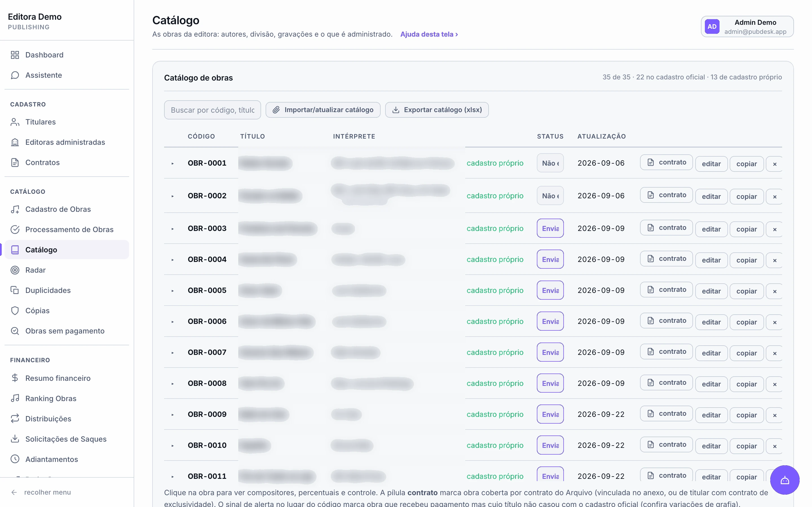Open the floating assistant bot button
This screenshot has width=812, height=507.
[x=784, y=480]
